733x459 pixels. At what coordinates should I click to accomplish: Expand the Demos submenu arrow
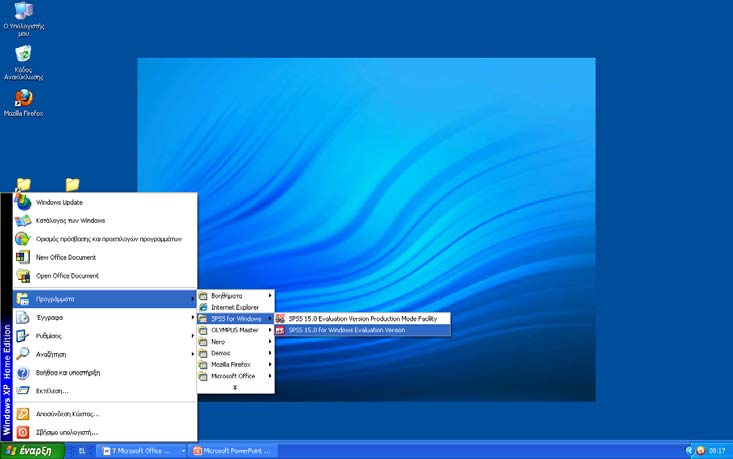pos(270,353)
